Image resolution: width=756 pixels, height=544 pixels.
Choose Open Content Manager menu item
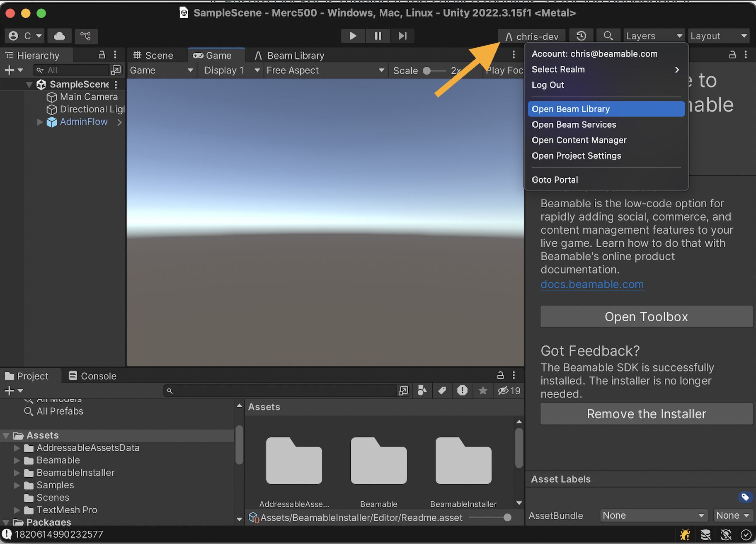[x=606, y=140]
